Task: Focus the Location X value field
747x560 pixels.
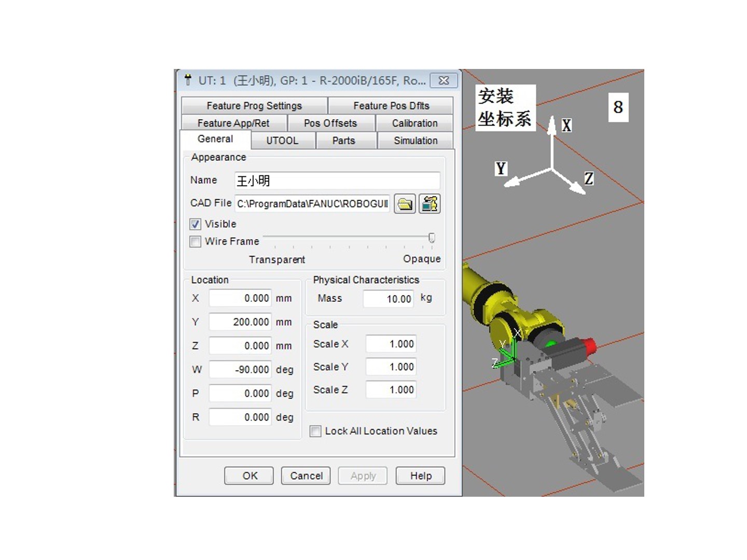Action: pos(240,298)
